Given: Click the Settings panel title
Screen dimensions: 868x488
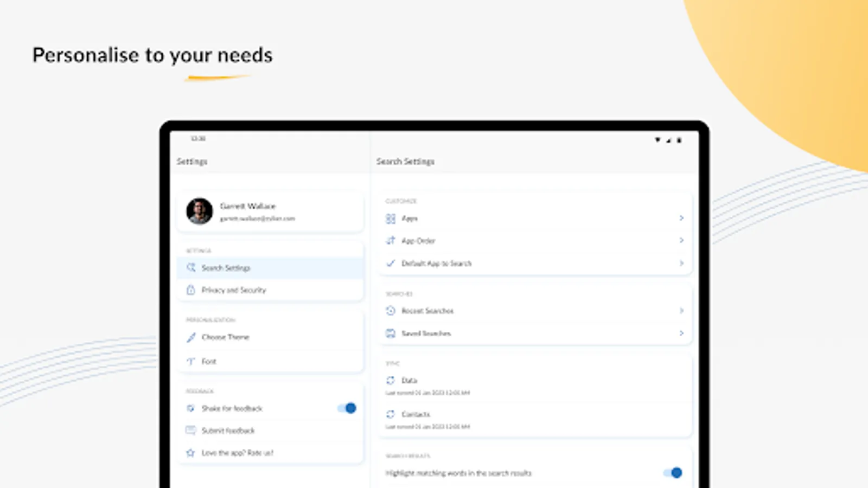Looking at the screenshot, I should 192,162.
